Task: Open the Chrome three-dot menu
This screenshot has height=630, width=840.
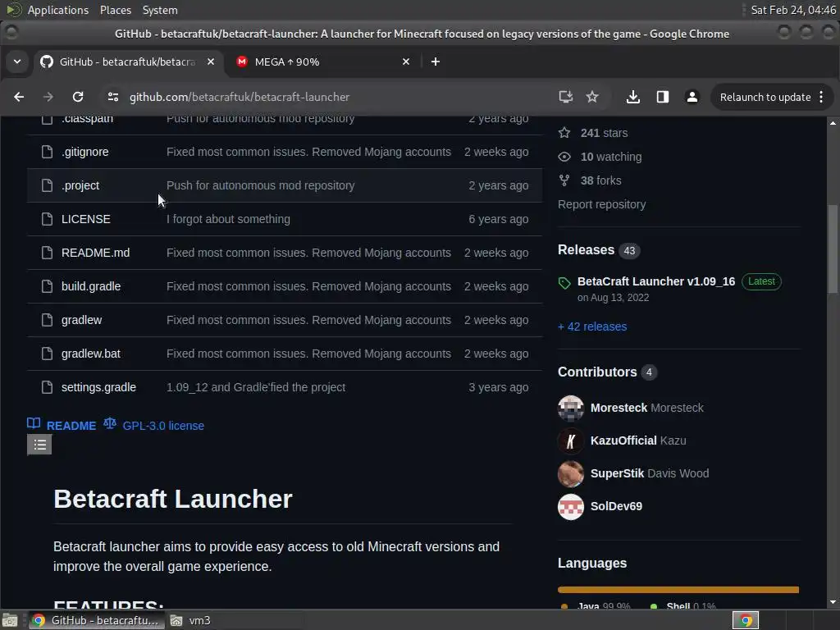Action: tap(821, 97)
